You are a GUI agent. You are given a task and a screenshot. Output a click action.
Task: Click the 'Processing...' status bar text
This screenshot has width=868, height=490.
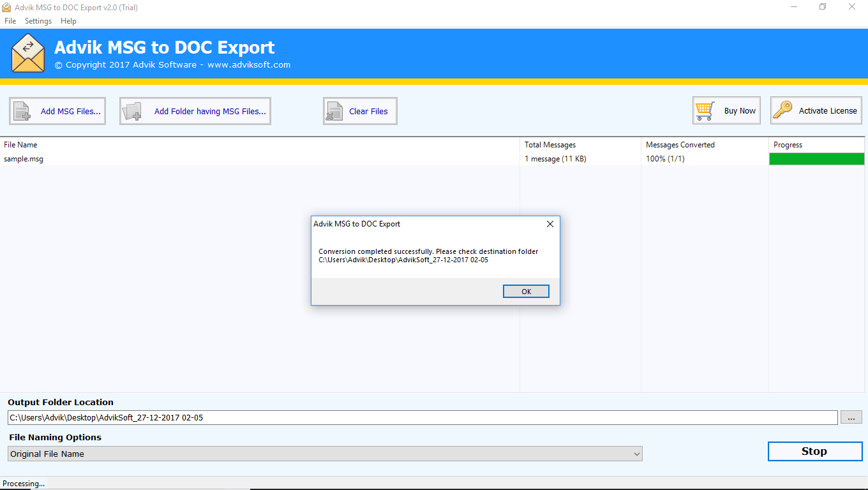24,484
